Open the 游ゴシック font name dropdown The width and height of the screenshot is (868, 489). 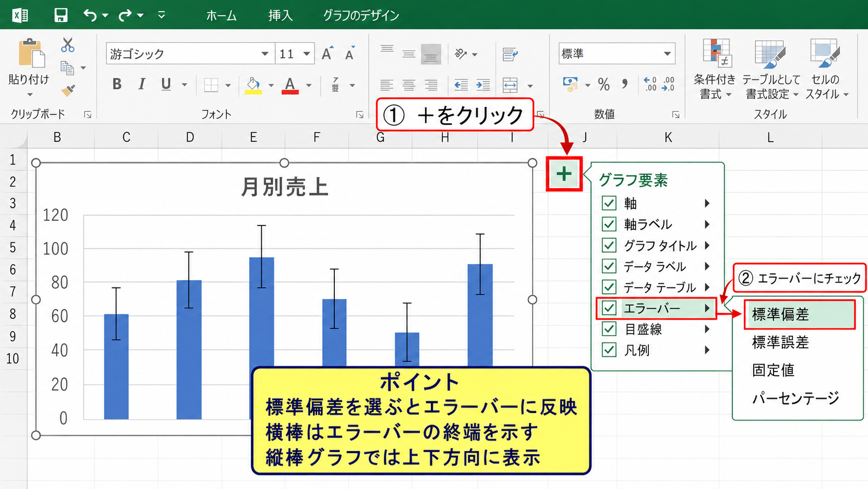265,54
